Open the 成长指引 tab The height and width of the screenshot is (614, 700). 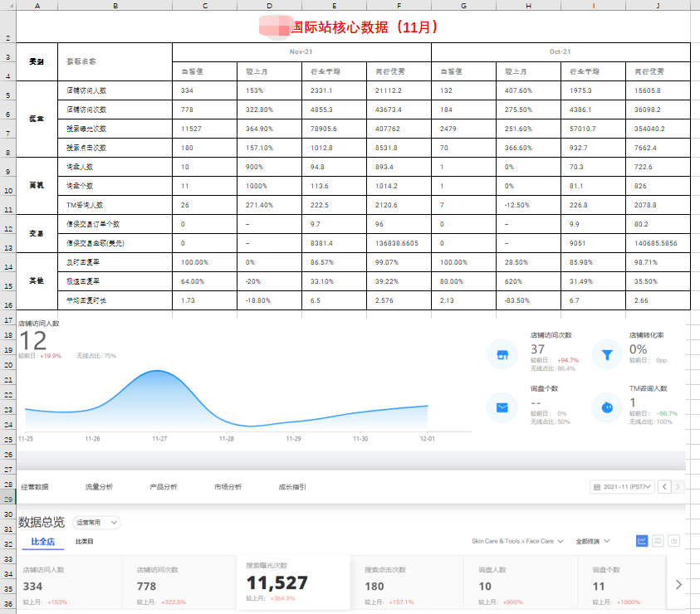(292, 487)
